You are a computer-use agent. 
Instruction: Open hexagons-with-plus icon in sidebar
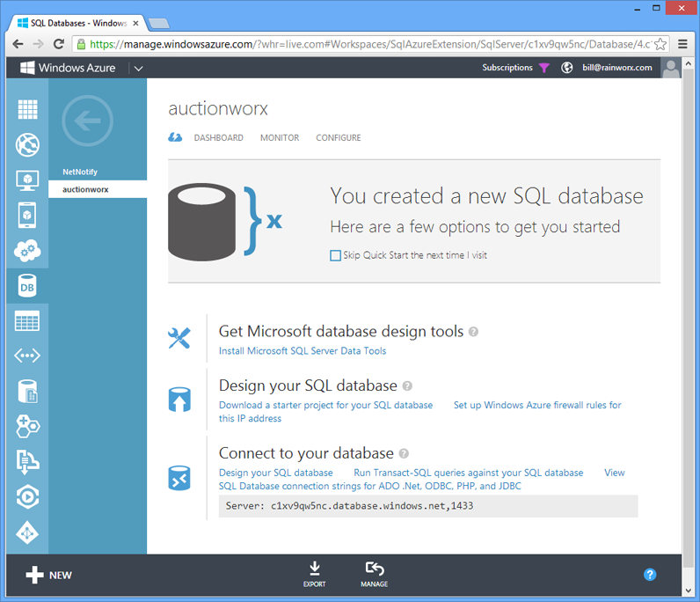tap(27, 426)
